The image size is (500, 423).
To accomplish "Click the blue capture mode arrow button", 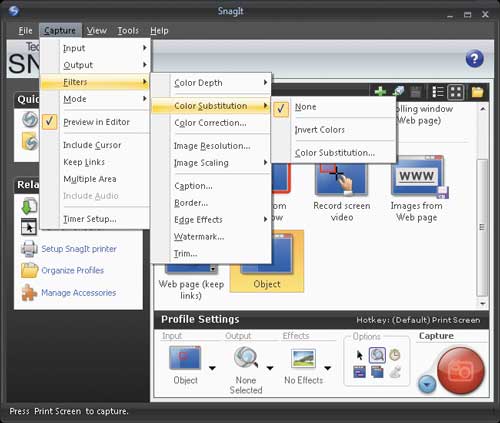I will (x=427, y=385).
